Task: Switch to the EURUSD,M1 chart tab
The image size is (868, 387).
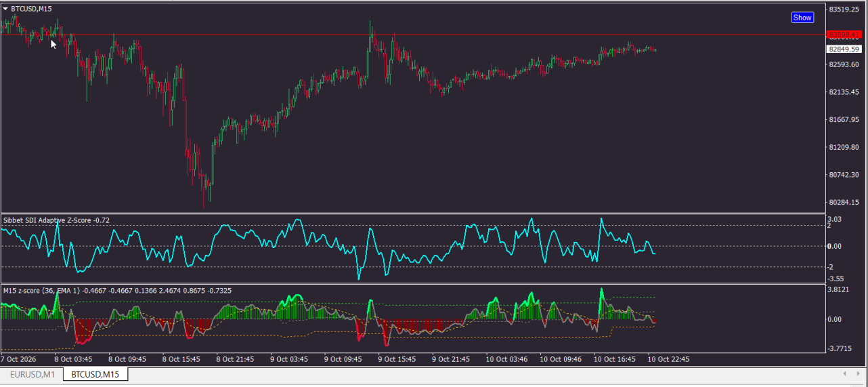Action: pyautogui.click(x=32, y=374)
